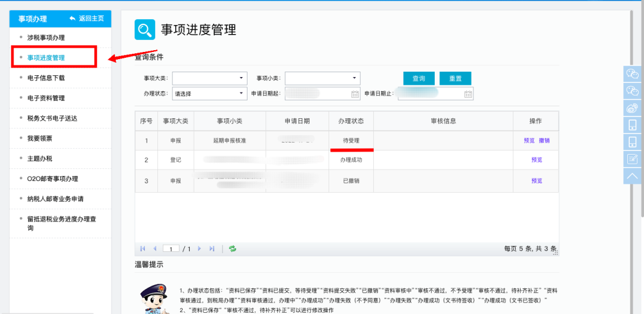
Task: Click the magnifier icon beside 事项进度管理 title
Action: (144, 30)
